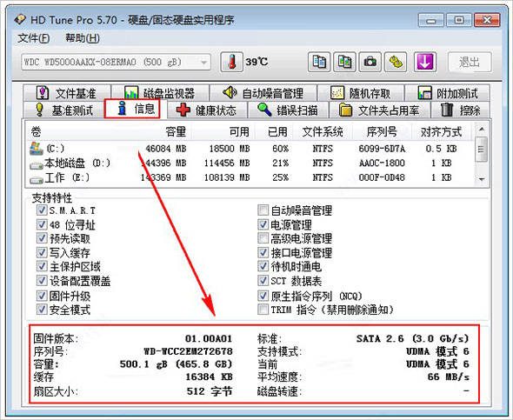The width and height of the screenshot is (513, 420).
Task: Open the 健康状态 tab with red cross
Action: click(206, 110)
